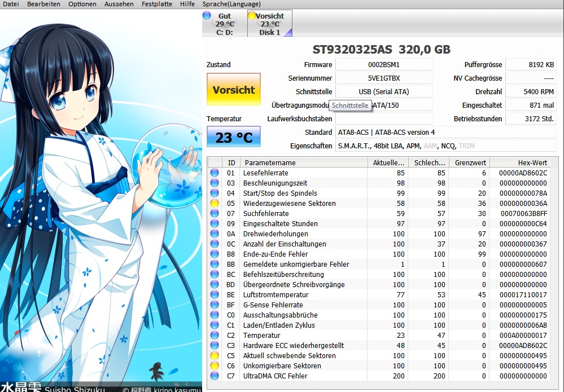Click the status icon for Laden/Entladen Zyklus
The height and width of the screenshot is (392, 564).
point(215,325)
